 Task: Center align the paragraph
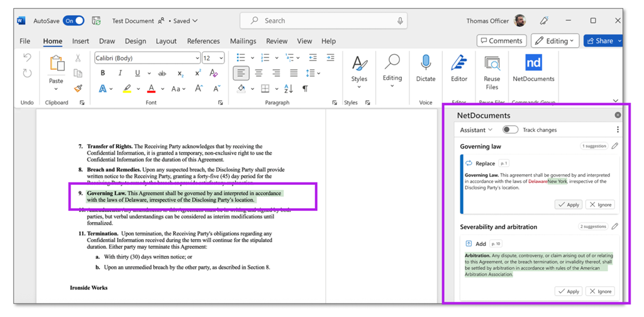pos(258,73)
